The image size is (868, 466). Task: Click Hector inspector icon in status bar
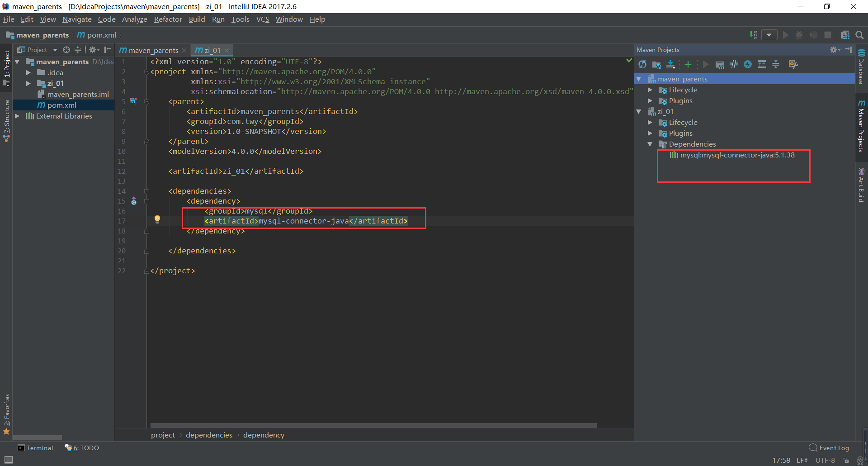[860, 460]
